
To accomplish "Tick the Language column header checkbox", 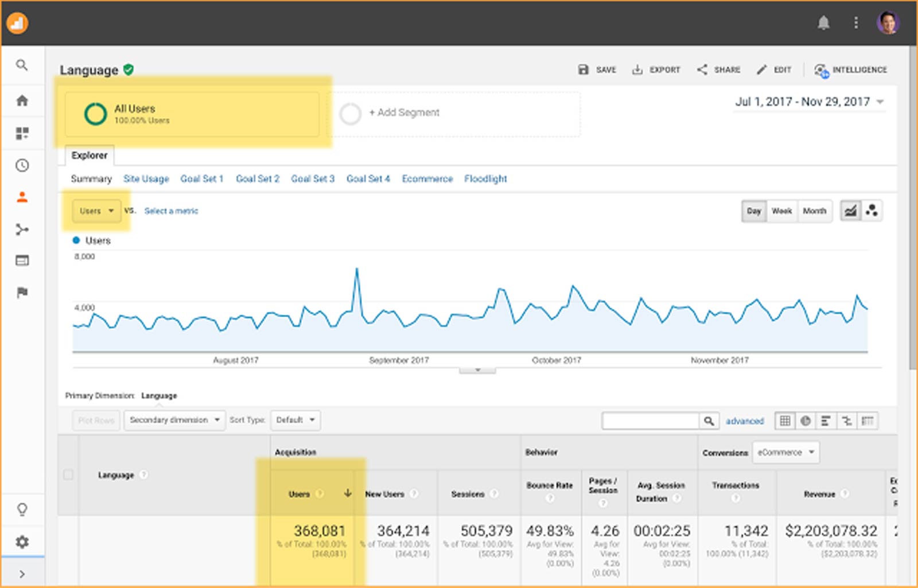I will point(68,475).
